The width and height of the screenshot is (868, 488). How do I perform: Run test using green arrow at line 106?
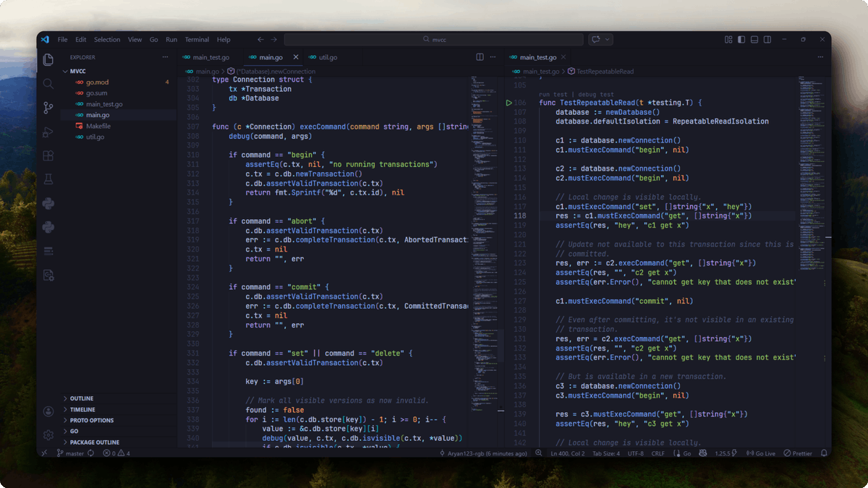pos(509,103)
